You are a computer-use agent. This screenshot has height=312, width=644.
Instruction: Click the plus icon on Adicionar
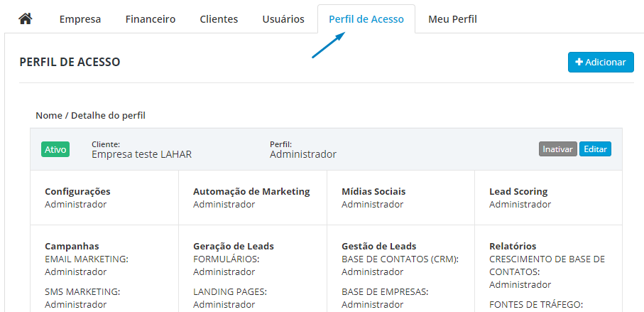(579, 62)
